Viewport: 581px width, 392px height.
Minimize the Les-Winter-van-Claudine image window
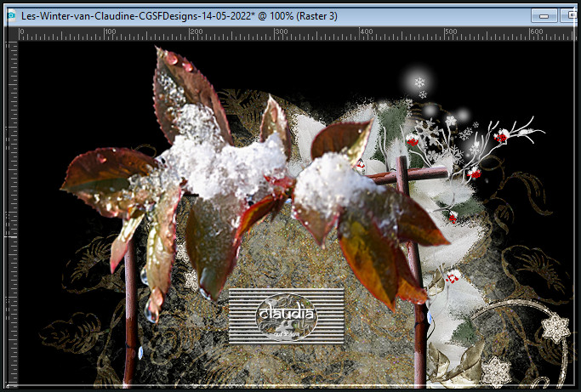544,16
